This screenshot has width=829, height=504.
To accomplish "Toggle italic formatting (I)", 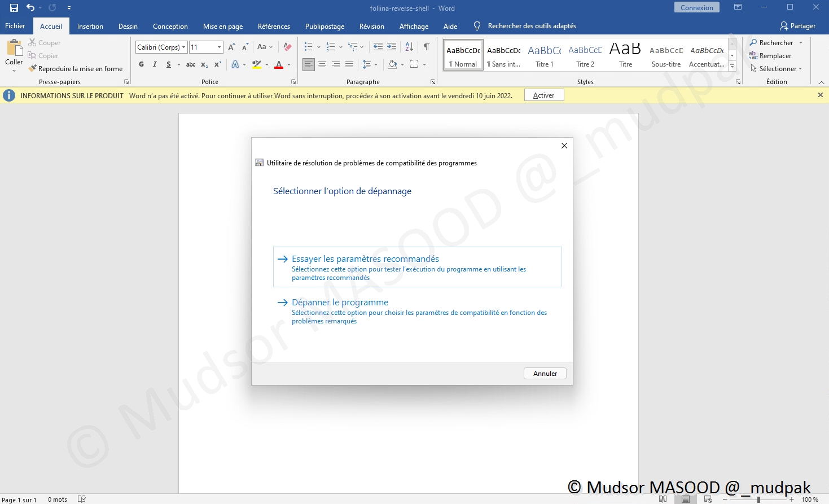I will pyautogui.click(x=155, y=64).
